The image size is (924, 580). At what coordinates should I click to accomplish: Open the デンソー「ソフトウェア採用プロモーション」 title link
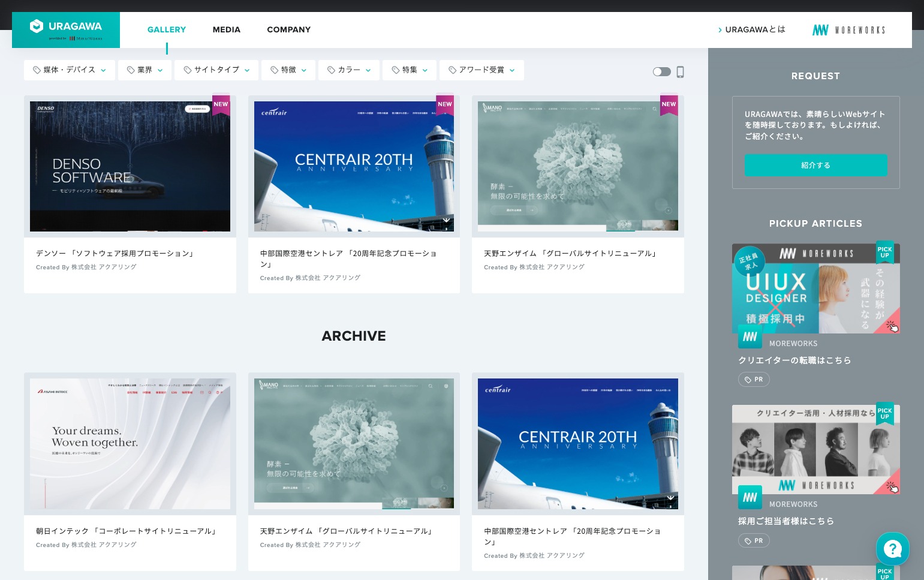pyautogui.click(x=116, y=254)
